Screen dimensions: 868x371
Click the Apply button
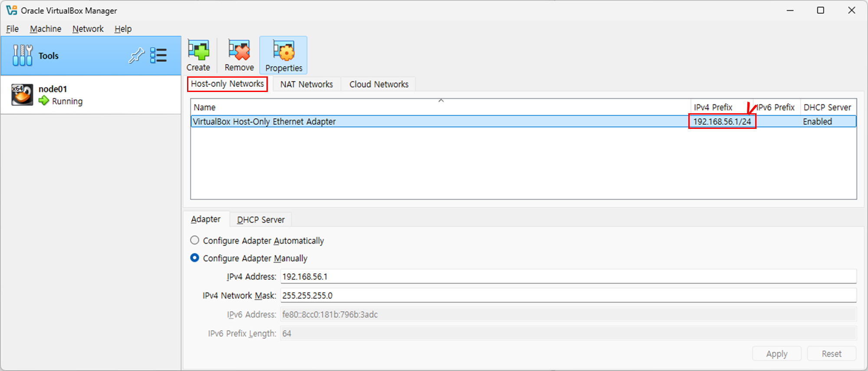777,354
